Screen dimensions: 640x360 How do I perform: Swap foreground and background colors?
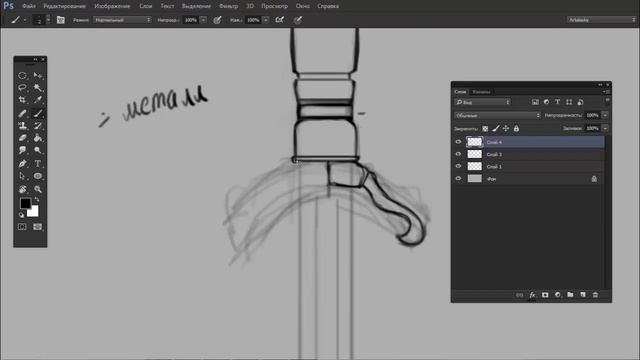click(37, 200)
